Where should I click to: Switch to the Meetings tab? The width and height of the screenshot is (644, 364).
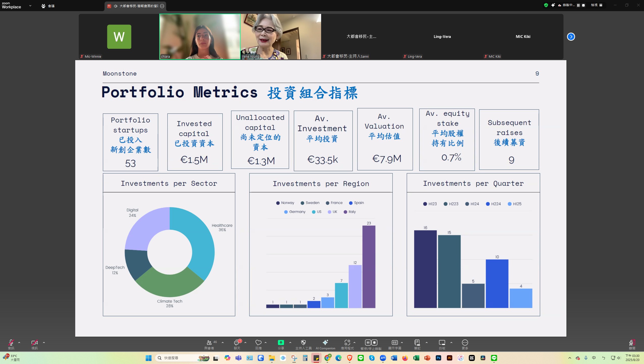tap(48, 6)
